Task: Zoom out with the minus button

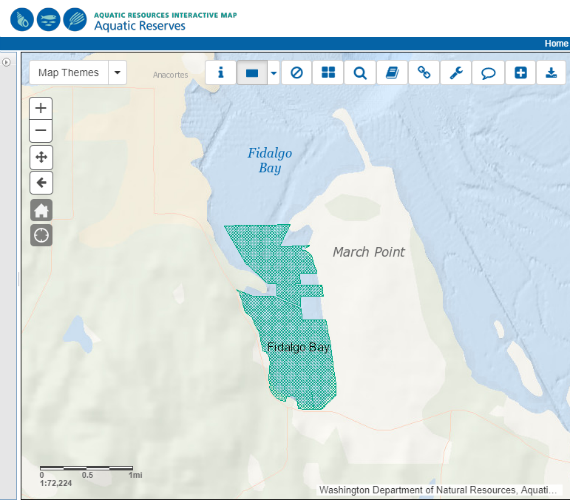Action: click(41, 131)
